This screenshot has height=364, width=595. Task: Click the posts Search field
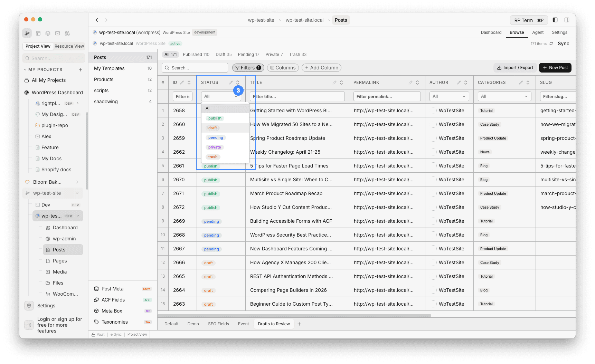click(x=195, y=68)
